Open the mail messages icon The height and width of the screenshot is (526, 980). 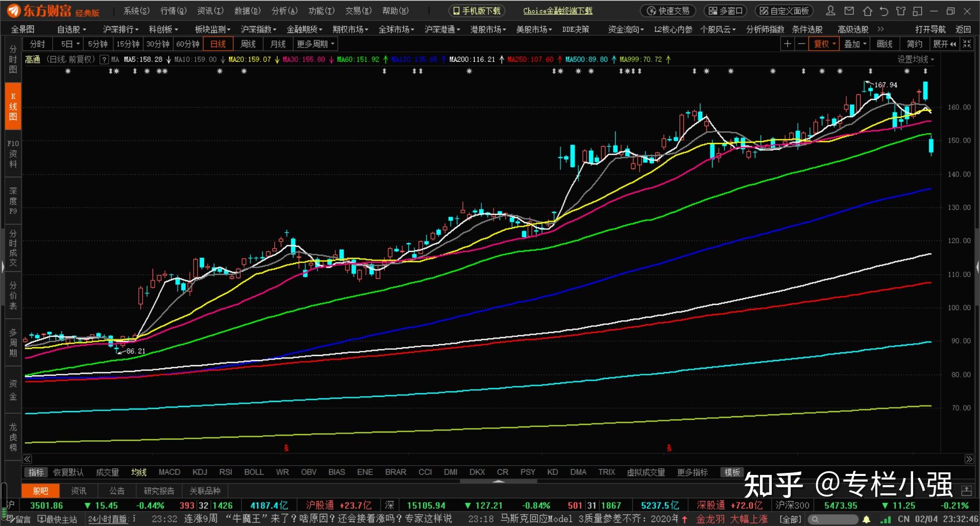pos(849,11)
